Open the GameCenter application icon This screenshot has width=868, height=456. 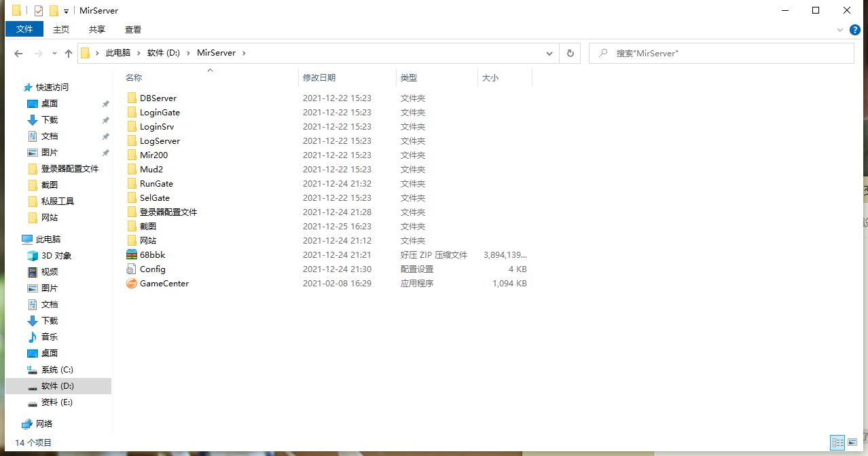point(132,284)
